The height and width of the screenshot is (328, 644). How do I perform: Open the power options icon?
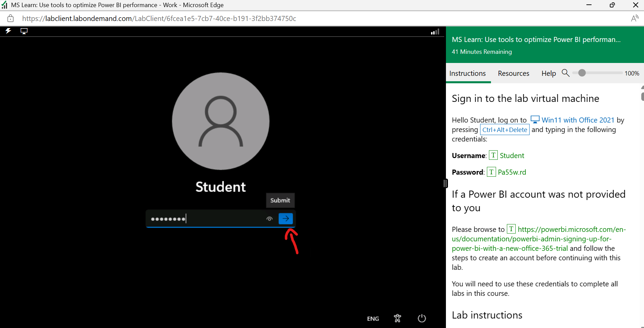coord(422,318)
